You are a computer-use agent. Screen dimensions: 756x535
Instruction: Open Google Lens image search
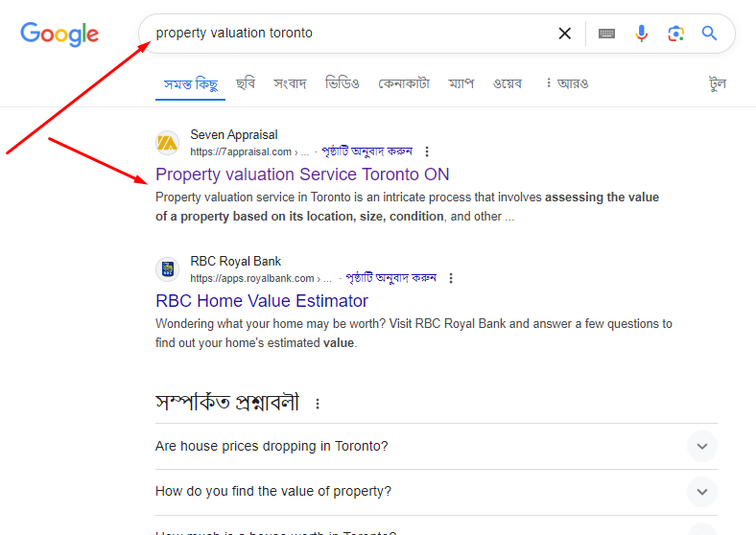tap(676, 34)
